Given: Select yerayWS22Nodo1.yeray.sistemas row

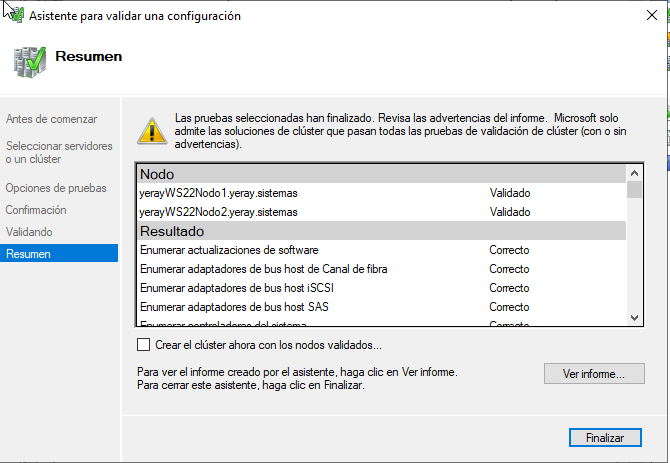Looking at the screenshot, I should 382,193.
